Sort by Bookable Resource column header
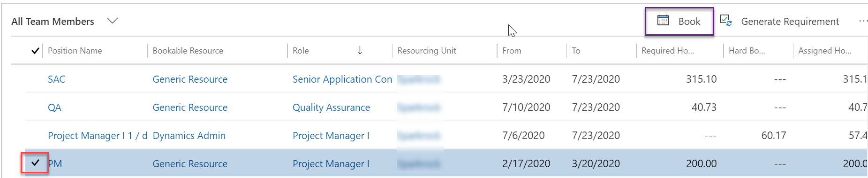This screenshot has width=868, height=178. click(188, 51)
